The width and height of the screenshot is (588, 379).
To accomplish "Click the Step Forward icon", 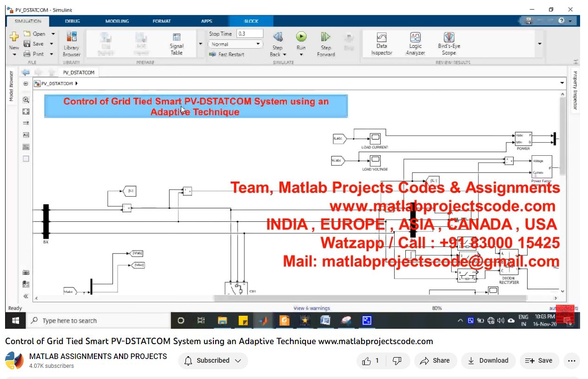I will pyautogui.click(x=325, y=37).
